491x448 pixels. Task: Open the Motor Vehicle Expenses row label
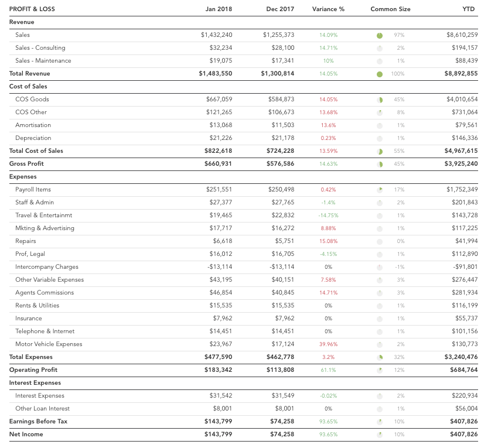(x=49, y=344)
